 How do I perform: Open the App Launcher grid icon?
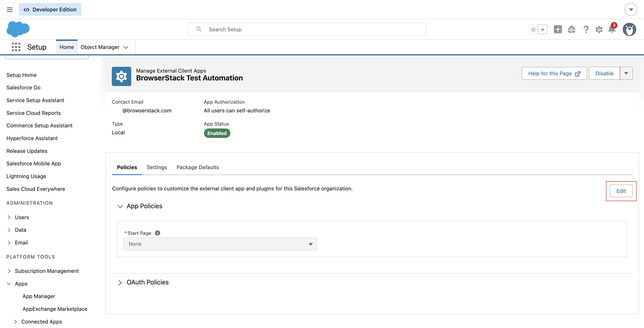(x=16, y=47)
